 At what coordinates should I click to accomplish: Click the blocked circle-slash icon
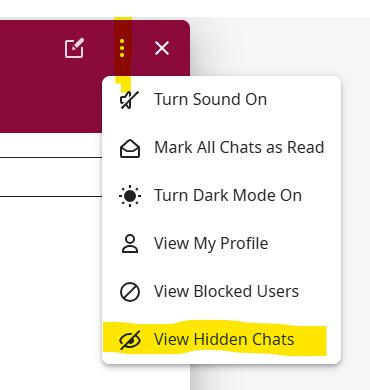point(130,292)
